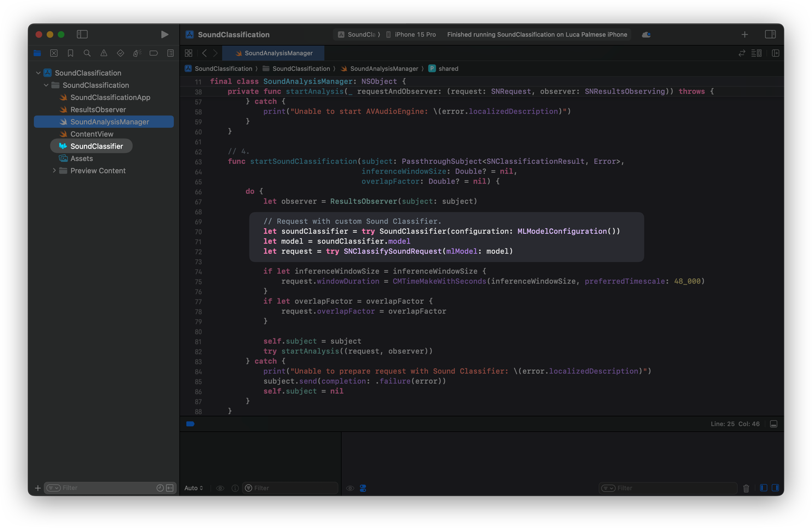Open the SoundClassifier model file
812x528 pixels.
[x=96, y=146]
